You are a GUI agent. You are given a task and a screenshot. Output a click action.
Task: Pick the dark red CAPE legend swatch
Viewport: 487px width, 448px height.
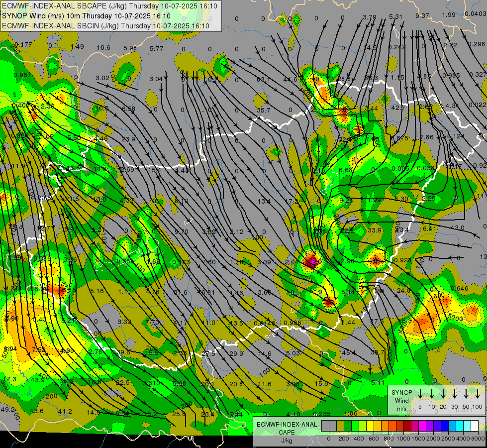(x=407, y=426)
